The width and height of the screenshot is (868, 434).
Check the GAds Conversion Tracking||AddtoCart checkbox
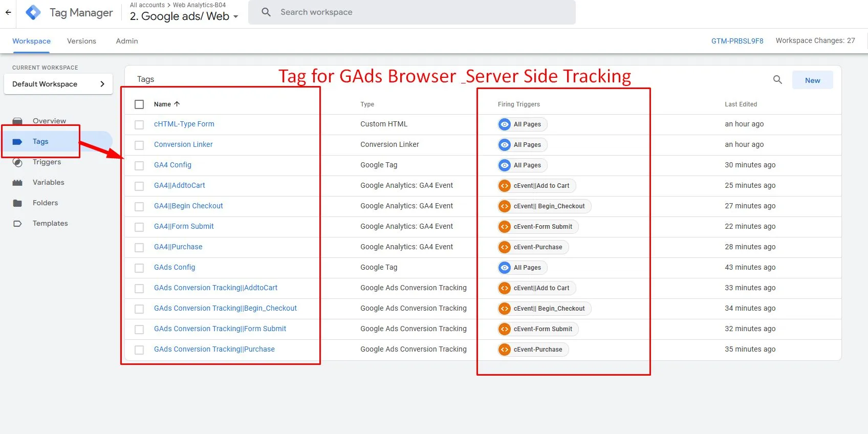pyautogui.click(x=139, y=289)
